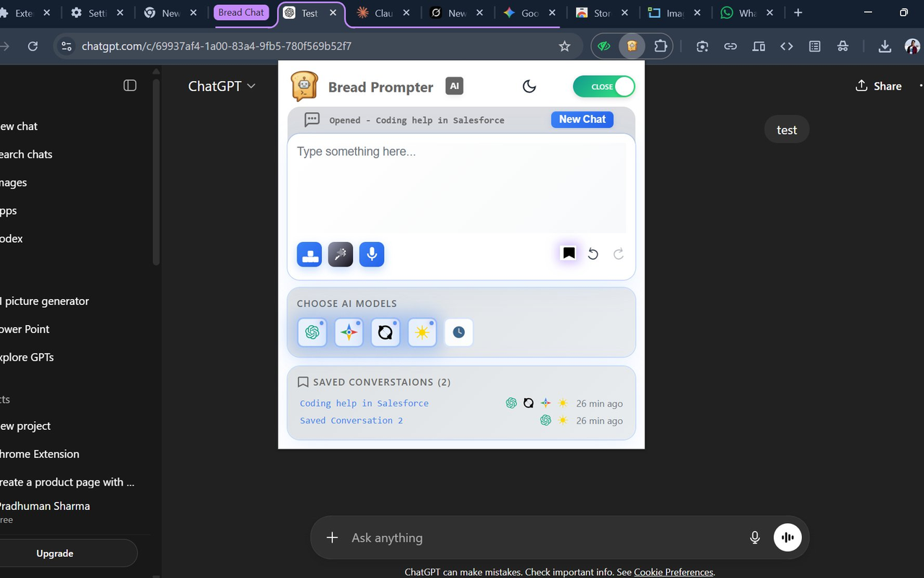This screenshot has height=578, width=924.
Task: Click the site info icon in address bar
Action: click(x=66, y=46)
